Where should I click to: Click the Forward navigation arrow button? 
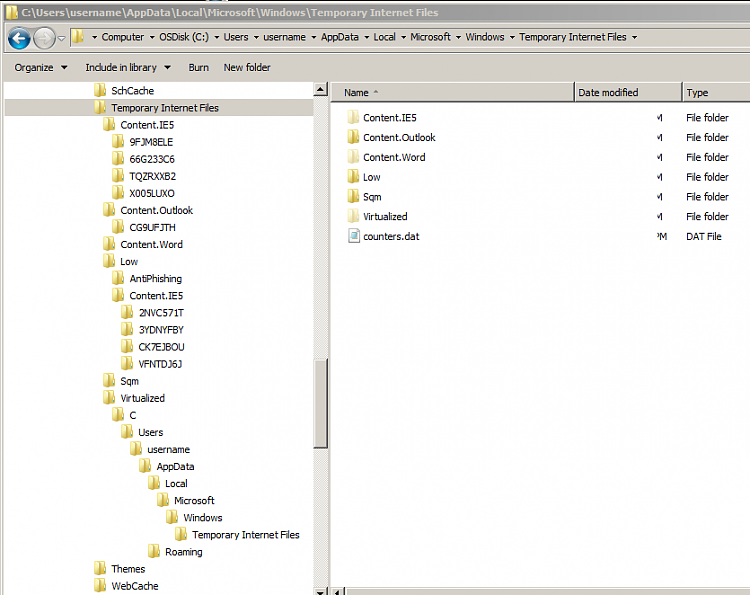point(44,38)
